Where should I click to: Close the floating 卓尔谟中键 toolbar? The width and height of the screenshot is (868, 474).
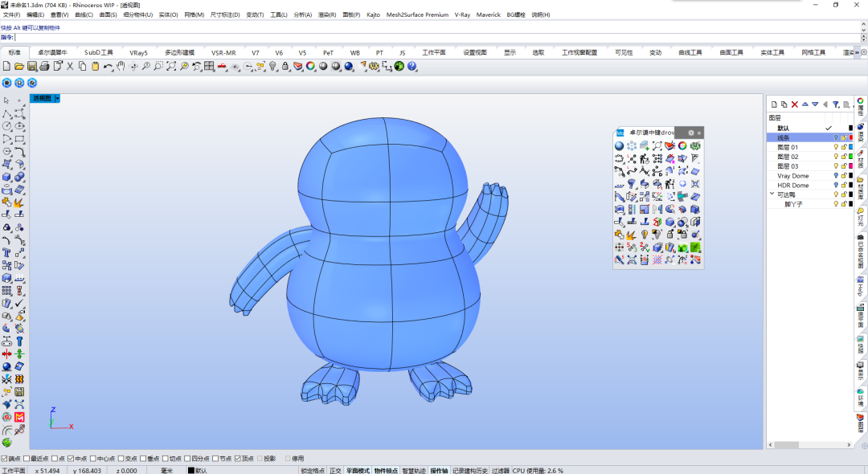(699, 133)
